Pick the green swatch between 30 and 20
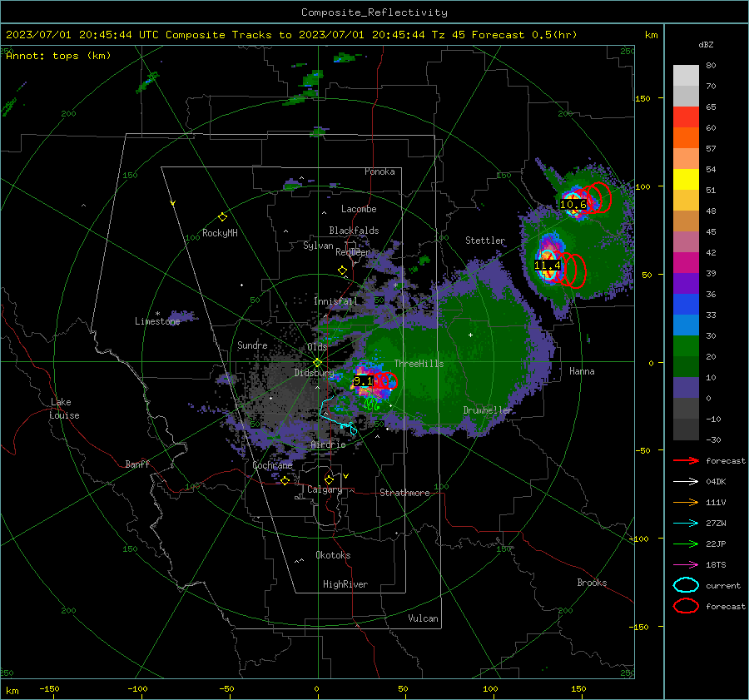Screen dimensions: 749x700 click(686, 346)
